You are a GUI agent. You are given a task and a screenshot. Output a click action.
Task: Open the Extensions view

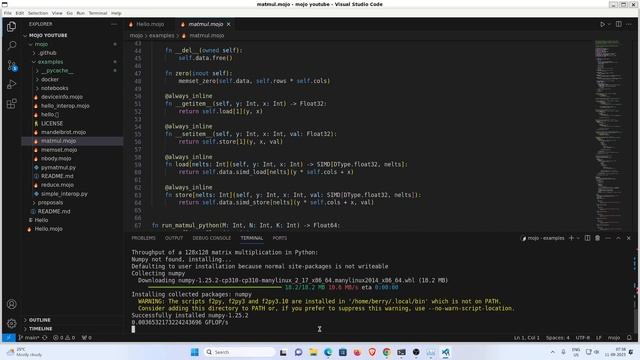click(11, 104)
